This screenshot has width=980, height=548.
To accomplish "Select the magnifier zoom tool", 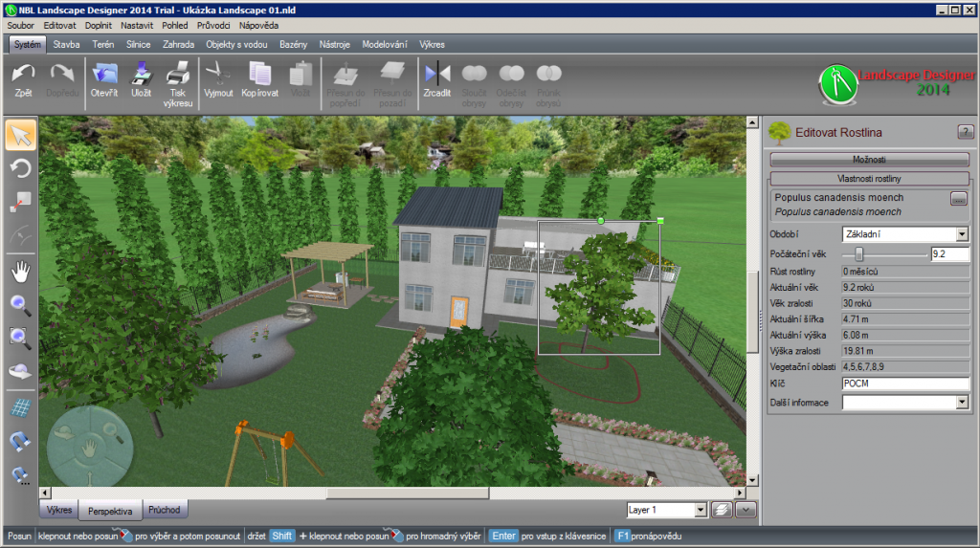I will point(21,305).
